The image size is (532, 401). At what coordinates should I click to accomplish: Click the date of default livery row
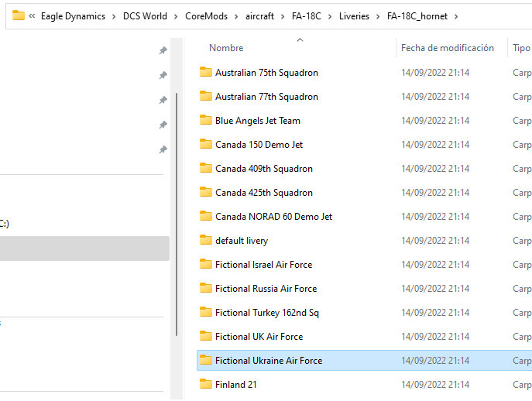[435, 241]
